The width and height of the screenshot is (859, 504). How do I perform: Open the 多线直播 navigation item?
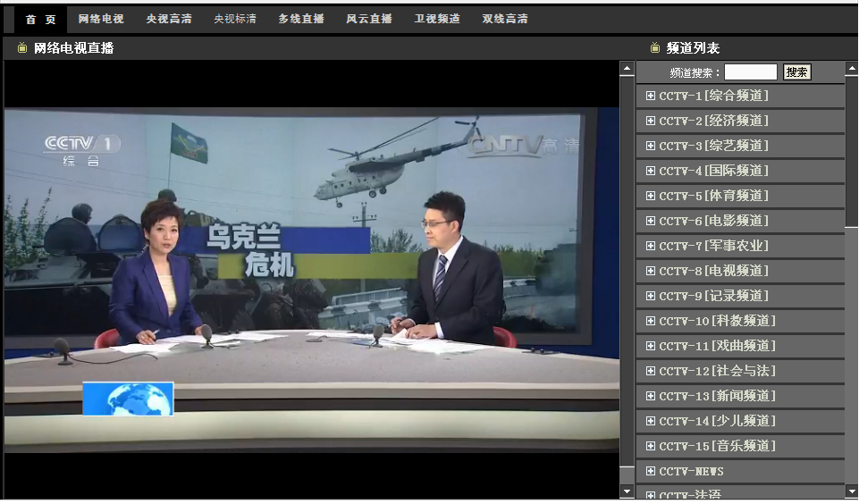pyautogui.click(x=301, y=19)
